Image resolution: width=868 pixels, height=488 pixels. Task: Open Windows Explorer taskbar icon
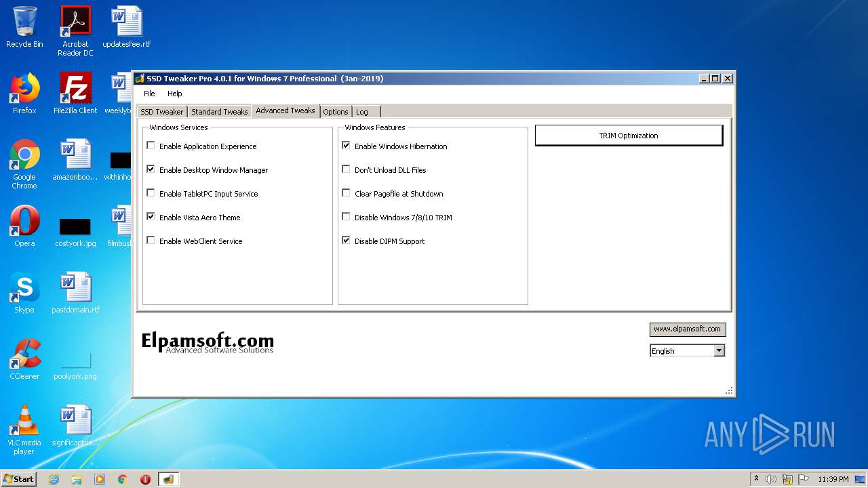77,479
